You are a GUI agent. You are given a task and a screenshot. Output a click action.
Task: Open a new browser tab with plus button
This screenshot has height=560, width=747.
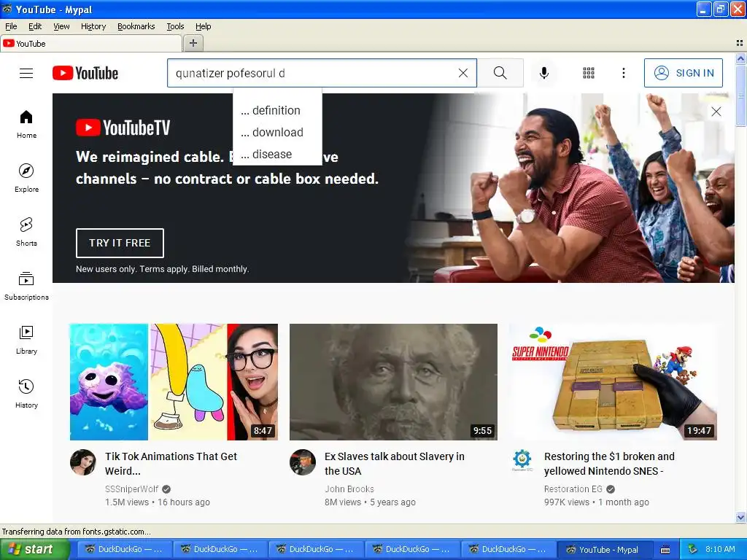tap(193, 43)
